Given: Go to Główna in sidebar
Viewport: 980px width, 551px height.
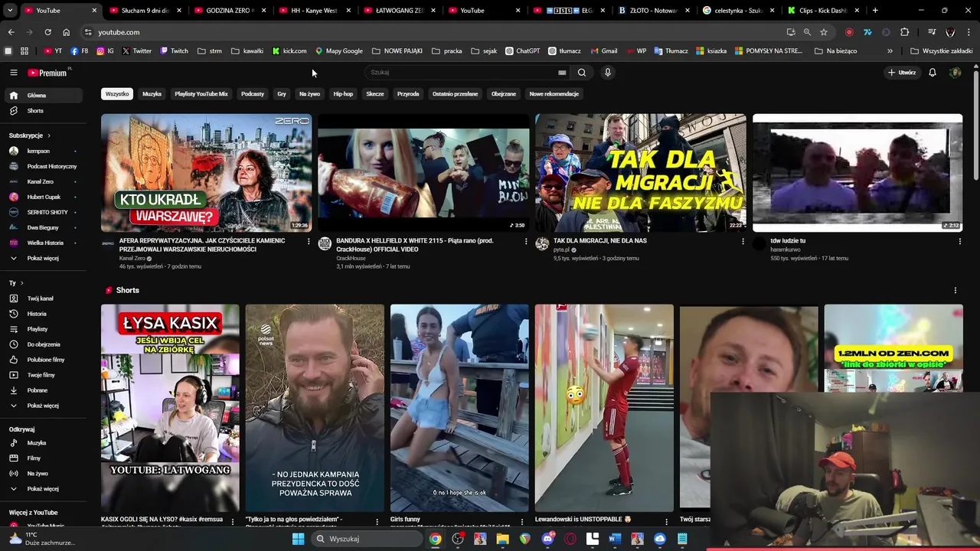Looking at the screenshot, I should coord(42,96).
